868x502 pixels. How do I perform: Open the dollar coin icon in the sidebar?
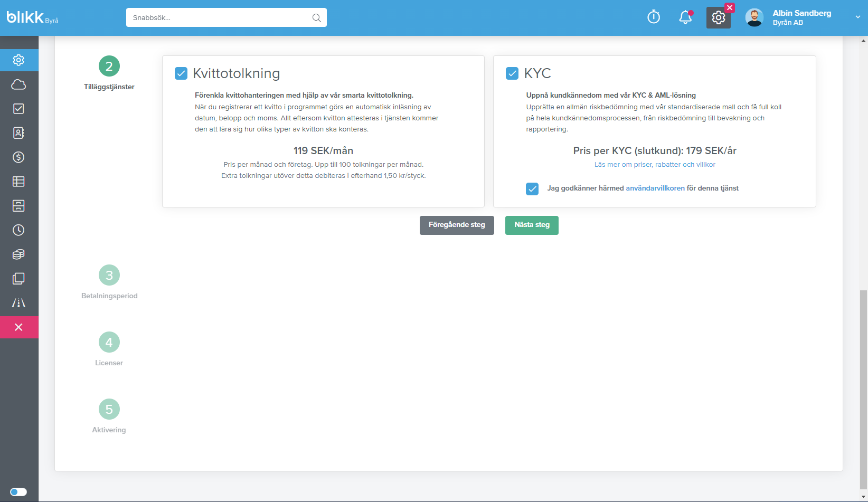pos(18,157)
